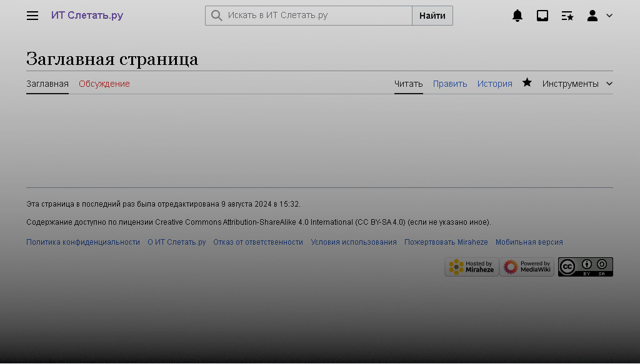Follow the Пожертвовать Miraheze link
This screenshot has height=364, width=640.
point(446,242)
